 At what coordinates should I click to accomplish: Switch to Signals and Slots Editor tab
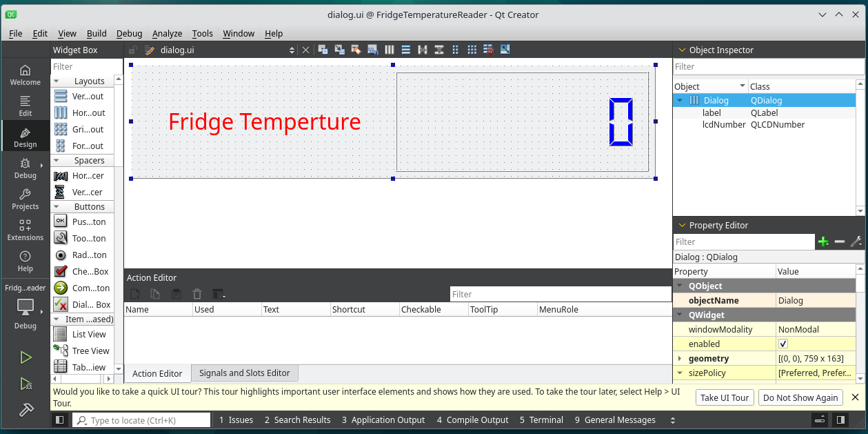pos(244,373)
